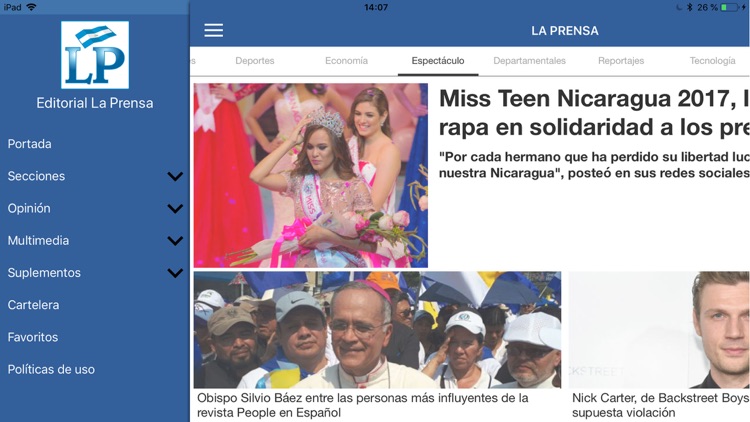This screenshot has width=750, height=422.
Task: Tap the hamburger menu icon
Action: (x=213, y=30)
